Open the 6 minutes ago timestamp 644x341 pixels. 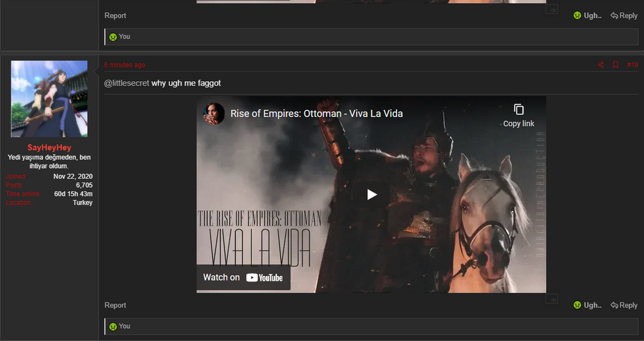[124, 65]
